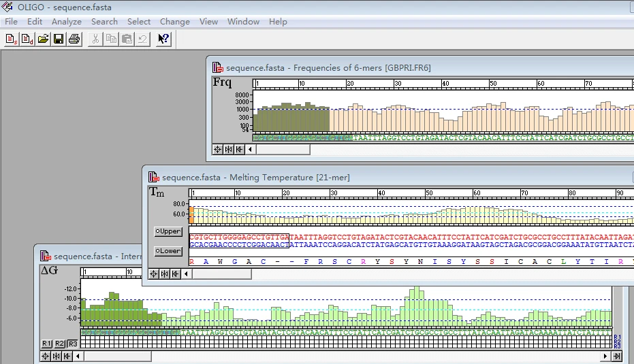Open the Select menu
The width and height of the screenshot is (634, 364).
pyautogui.click(x=139, y=21)
